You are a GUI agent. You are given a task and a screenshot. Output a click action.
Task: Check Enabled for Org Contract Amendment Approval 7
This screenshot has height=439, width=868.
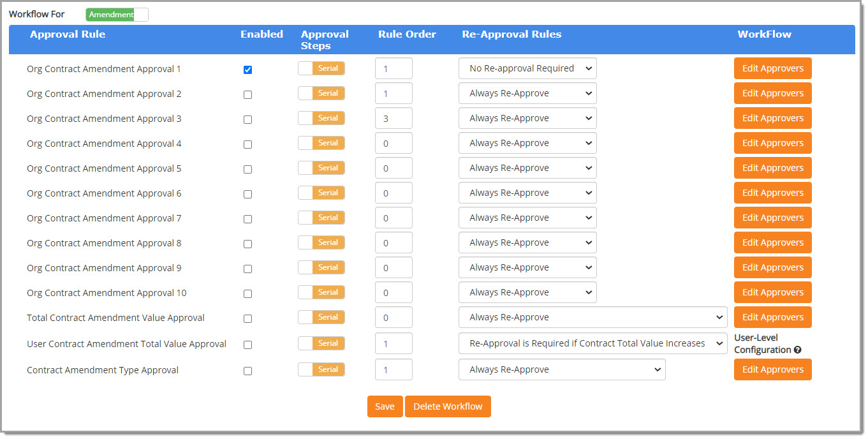[x=247, y=219]
